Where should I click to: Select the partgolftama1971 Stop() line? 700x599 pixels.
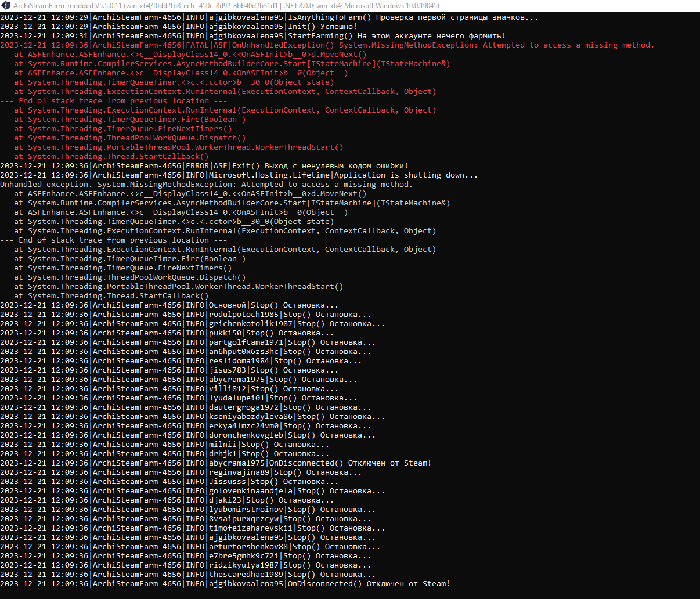[x=188, y=342]
